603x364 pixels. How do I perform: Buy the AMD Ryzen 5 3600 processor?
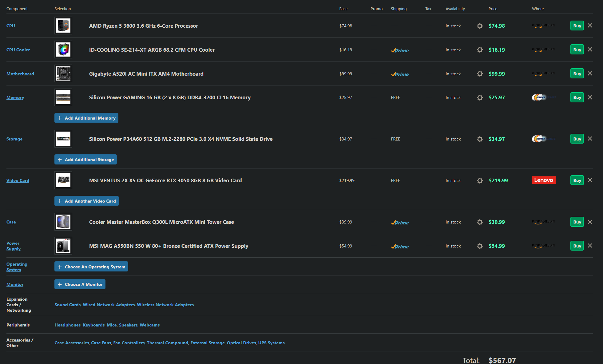pos(577,26)
